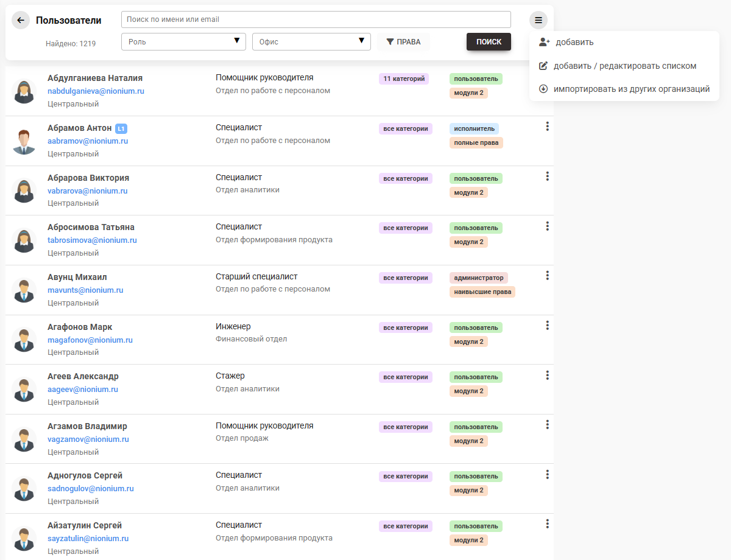Click администратор tag for Авунц Михаил

(478, 278)
